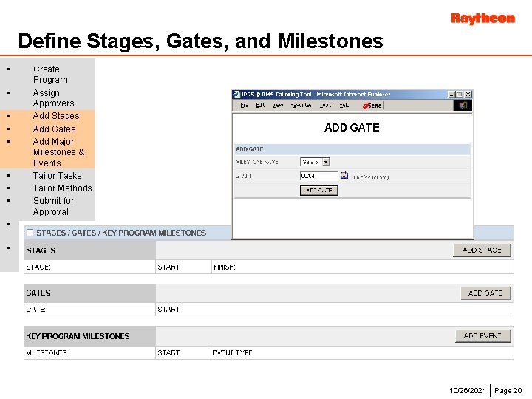
Task: Open the Favorites menu in popup
Action: pos(301,106)
